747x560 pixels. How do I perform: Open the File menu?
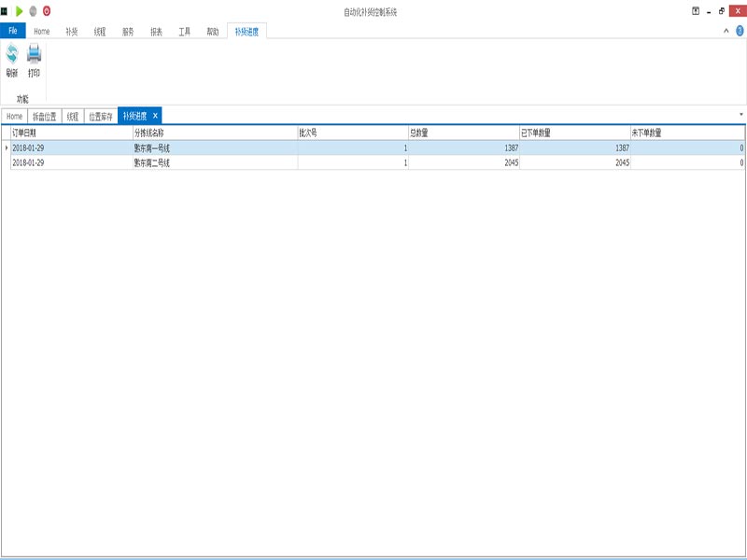(13, 31)
